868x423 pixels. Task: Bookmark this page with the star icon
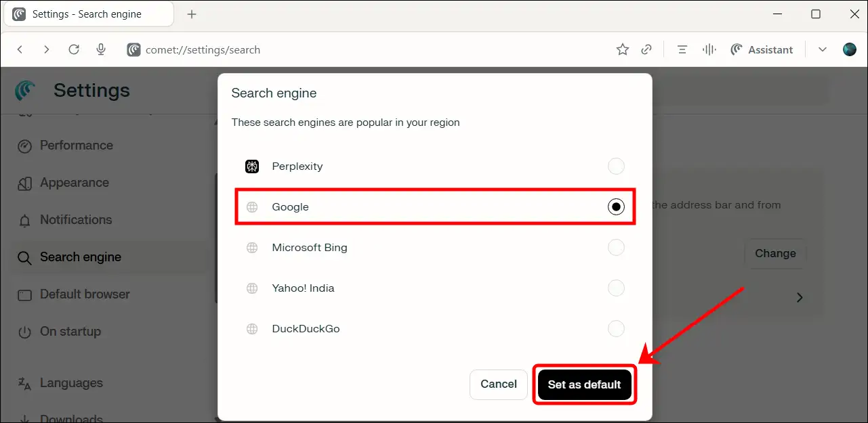pyautogui.click(x=622, y=49)
